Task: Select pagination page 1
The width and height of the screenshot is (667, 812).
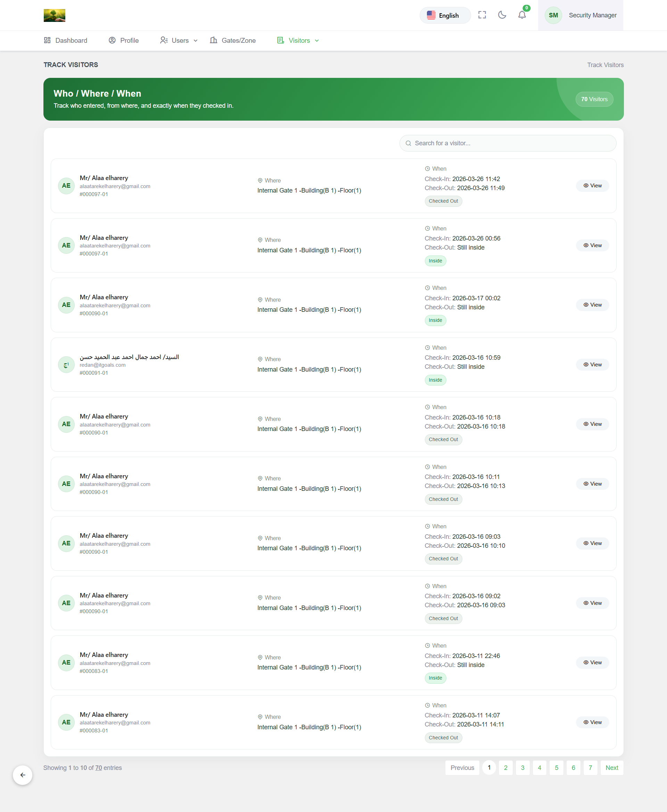Action: (489, 768)
